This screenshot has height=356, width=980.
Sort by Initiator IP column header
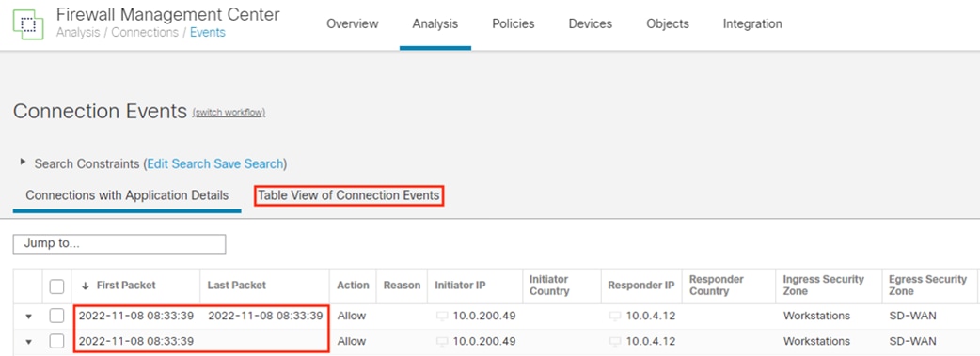click(460, 285)
